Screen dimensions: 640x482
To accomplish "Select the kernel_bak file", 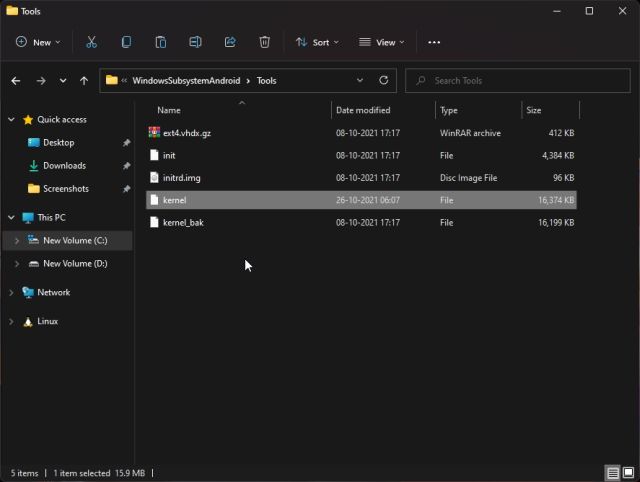I will (183, 222).
